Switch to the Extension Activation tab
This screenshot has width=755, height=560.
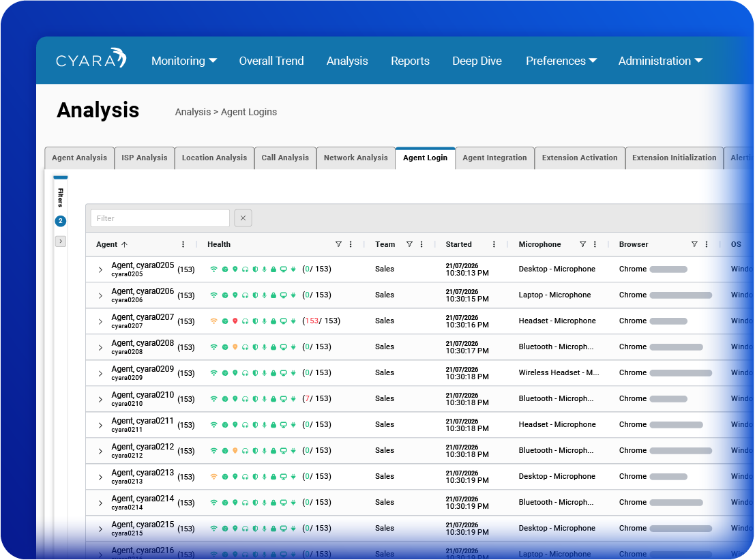[x=580, y=158]
